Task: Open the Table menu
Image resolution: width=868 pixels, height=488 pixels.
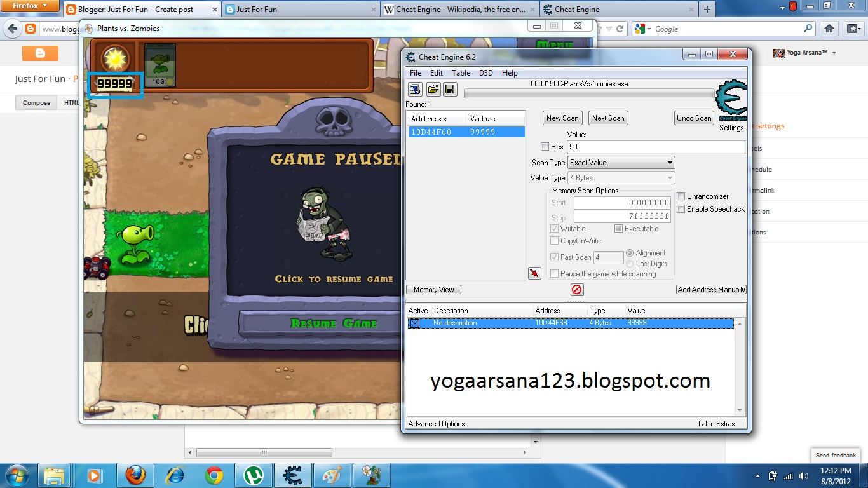Action: (461, 73)
